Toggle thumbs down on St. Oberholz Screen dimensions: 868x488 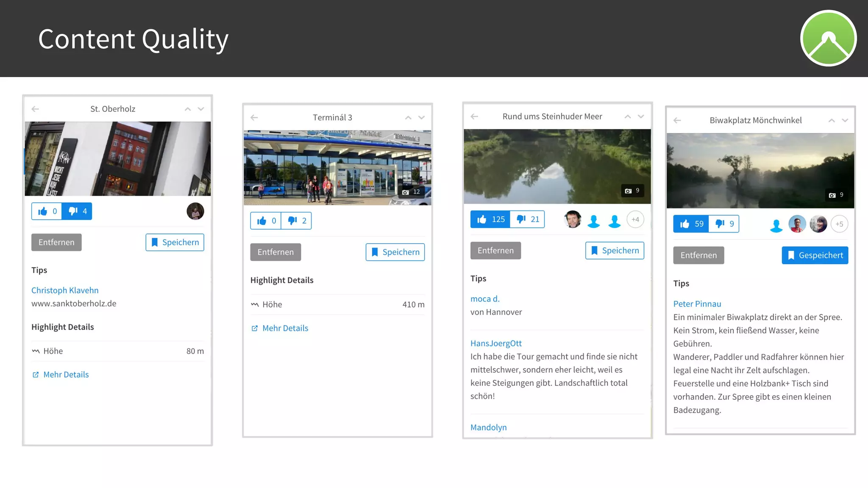tap(77, 211)
